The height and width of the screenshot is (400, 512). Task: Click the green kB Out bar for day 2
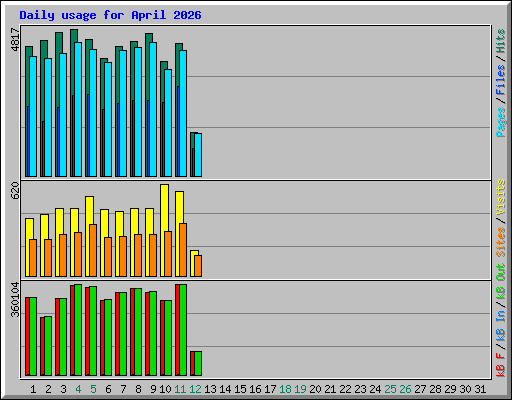point(48,346)
